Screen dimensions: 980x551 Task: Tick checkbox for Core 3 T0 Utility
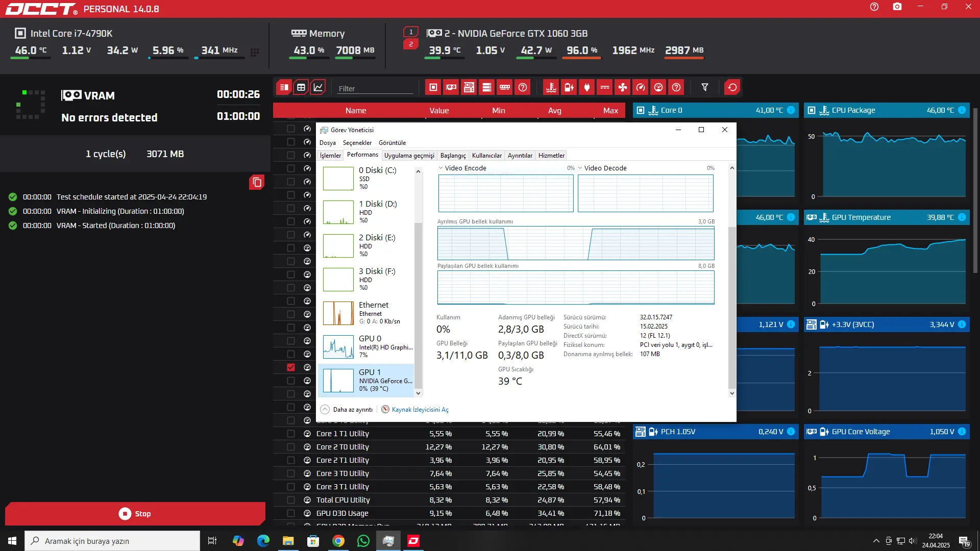pos(291,473)
